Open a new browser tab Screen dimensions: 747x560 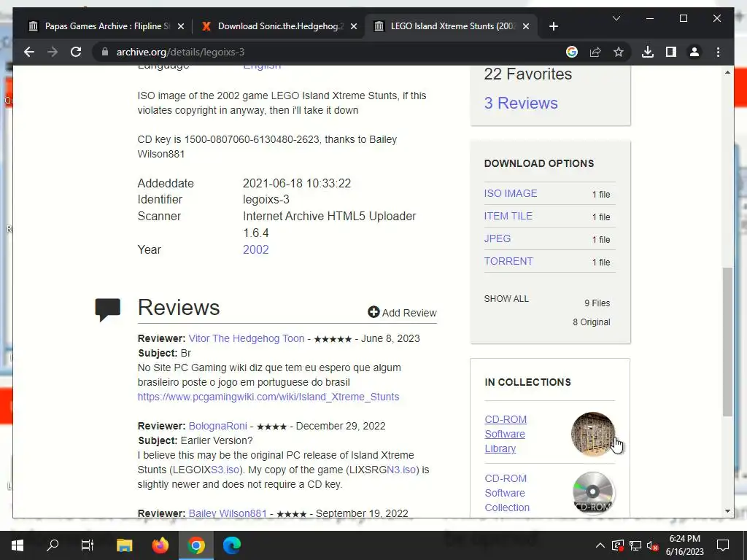coord(553,26)
